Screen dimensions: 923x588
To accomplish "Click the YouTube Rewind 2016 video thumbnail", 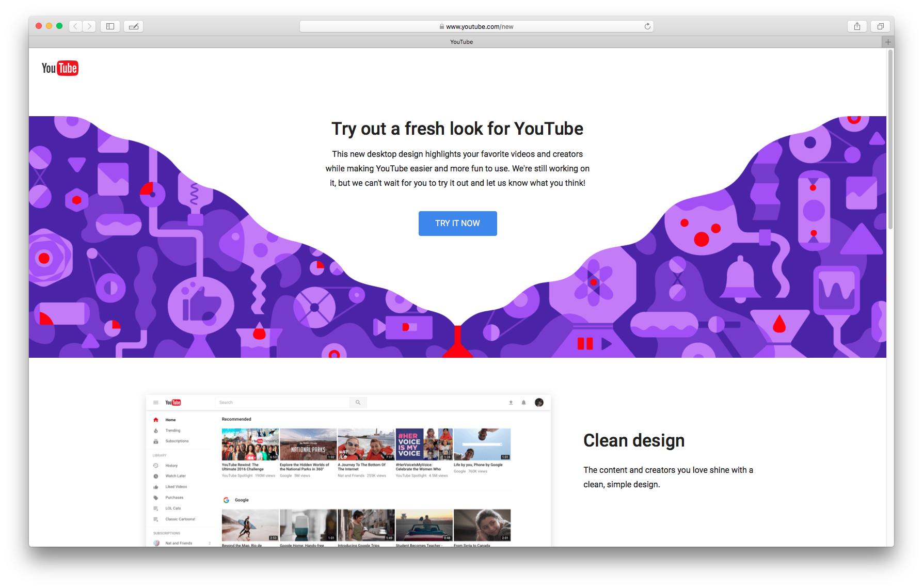I will pyautogui.click(x=250, y=444).
